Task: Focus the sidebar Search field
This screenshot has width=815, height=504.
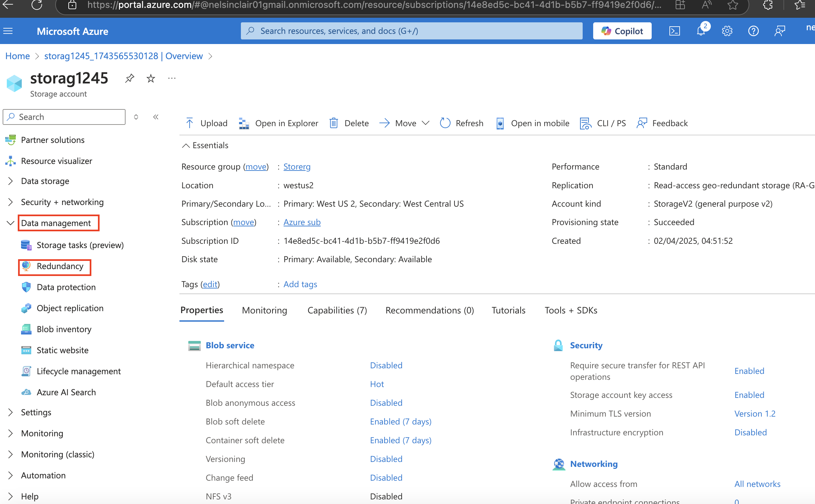Action: 64,117
